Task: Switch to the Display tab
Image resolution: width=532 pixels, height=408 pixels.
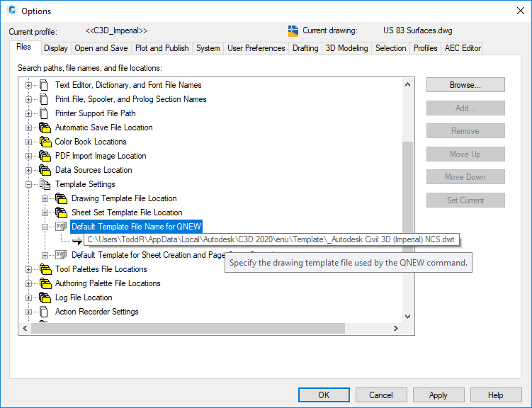Action: [56, 48]
